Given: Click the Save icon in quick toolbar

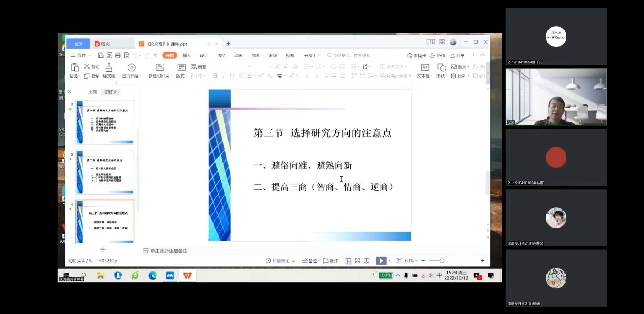Looking at the screenshot, I should pos(101,55).
